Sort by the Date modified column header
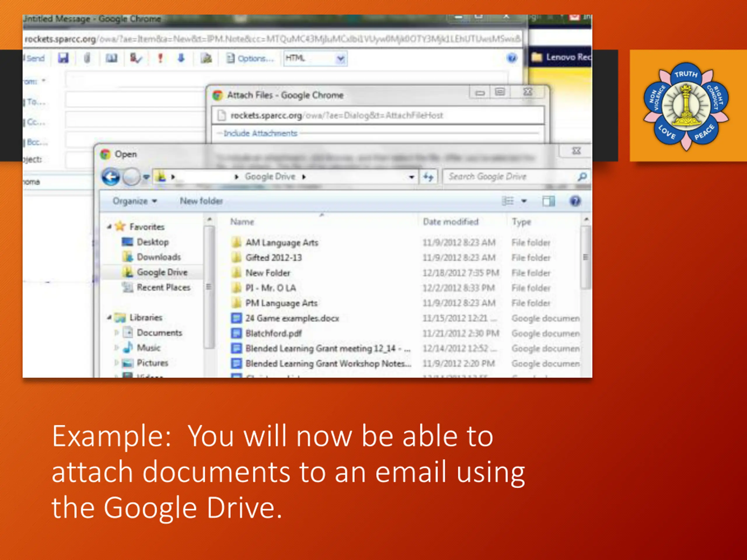 (x=451, y=222)
